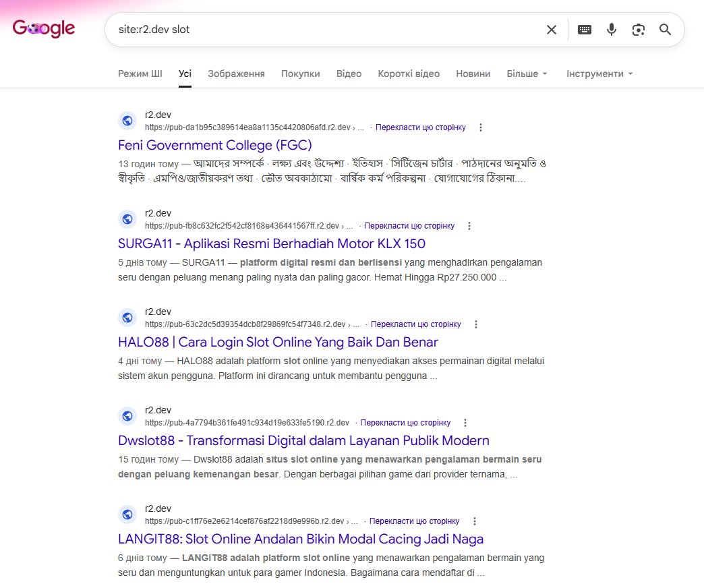This screenshot has width=704, height=588.
Task: Open SURGA11 Aplikasi Resmi result title
Action: pyautogui.click(x=272, y=243)
